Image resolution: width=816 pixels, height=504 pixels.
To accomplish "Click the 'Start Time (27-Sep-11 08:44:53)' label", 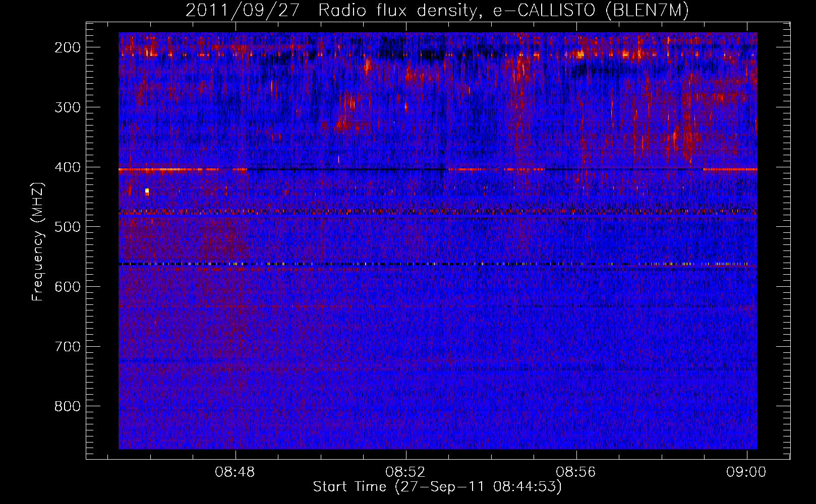I will point(437,487).
